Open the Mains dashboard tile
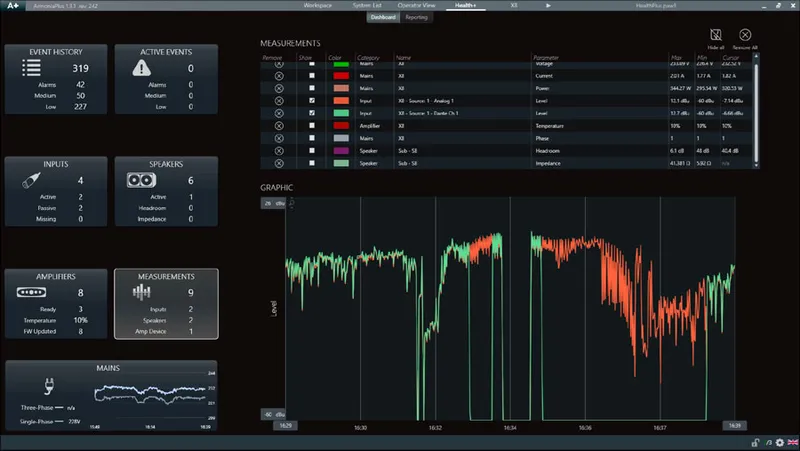This screenshot has width=800, height=451. coord(111,396)
